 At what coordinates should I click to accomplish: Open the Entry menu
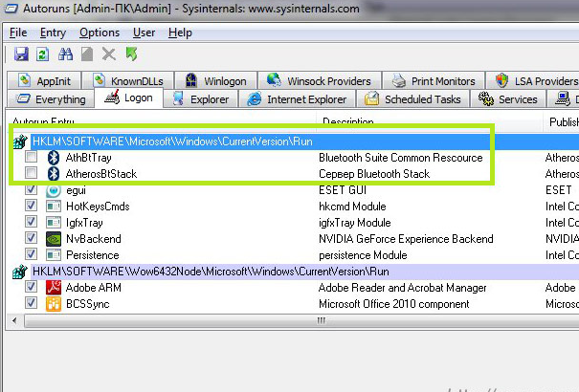pyautogui.click(x=53, y=33)
